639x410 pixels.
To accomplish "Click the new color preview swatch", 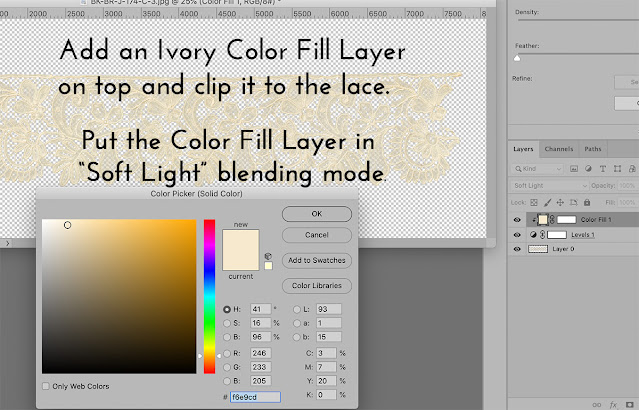I will (x=240, y=240).
